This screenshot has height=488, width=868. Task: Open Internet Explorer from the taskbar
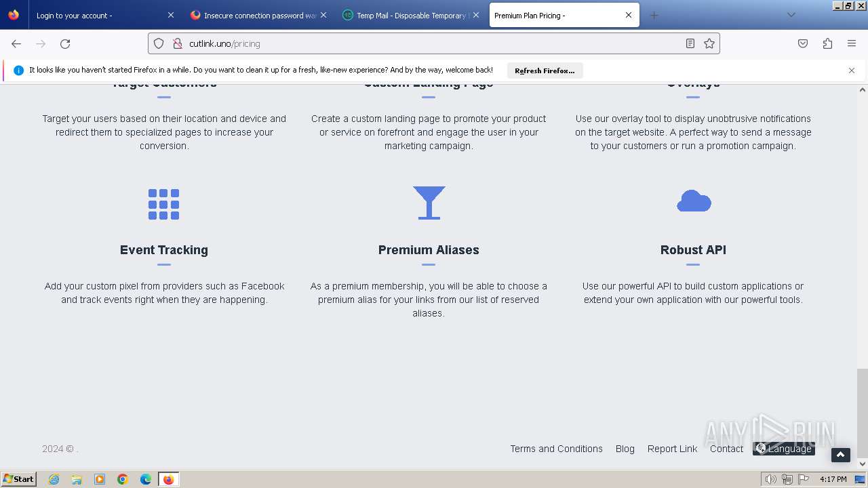54,479
